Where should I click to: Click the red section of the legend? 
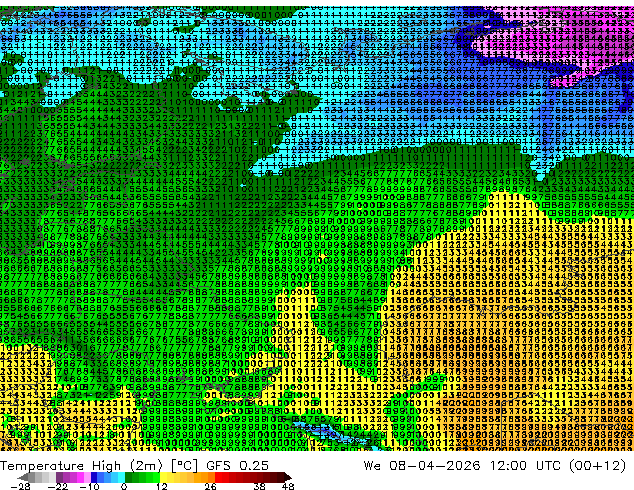coord(253,477)
